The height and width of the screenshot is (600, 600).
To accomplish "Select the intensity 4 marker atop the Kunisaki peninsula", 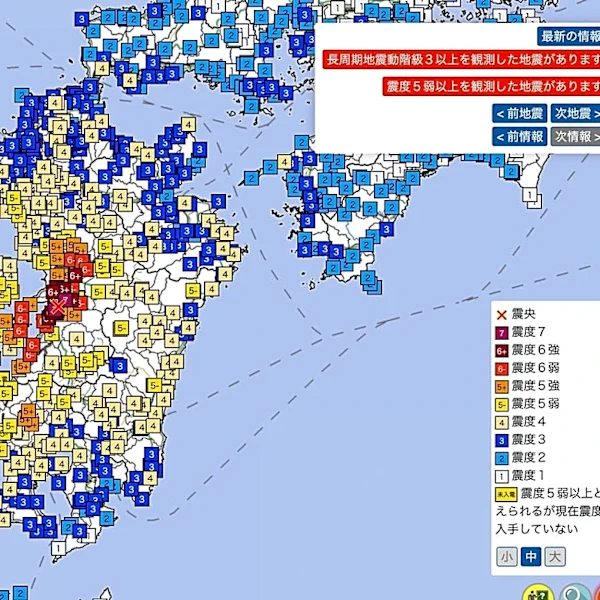I will pyautogui.click(x=188, y=124).
